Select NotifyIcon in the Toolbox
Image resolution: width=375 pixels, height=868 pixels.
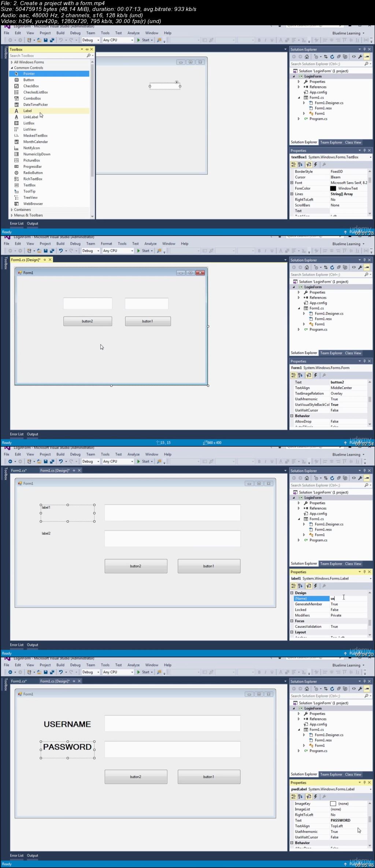pos(49,148)
